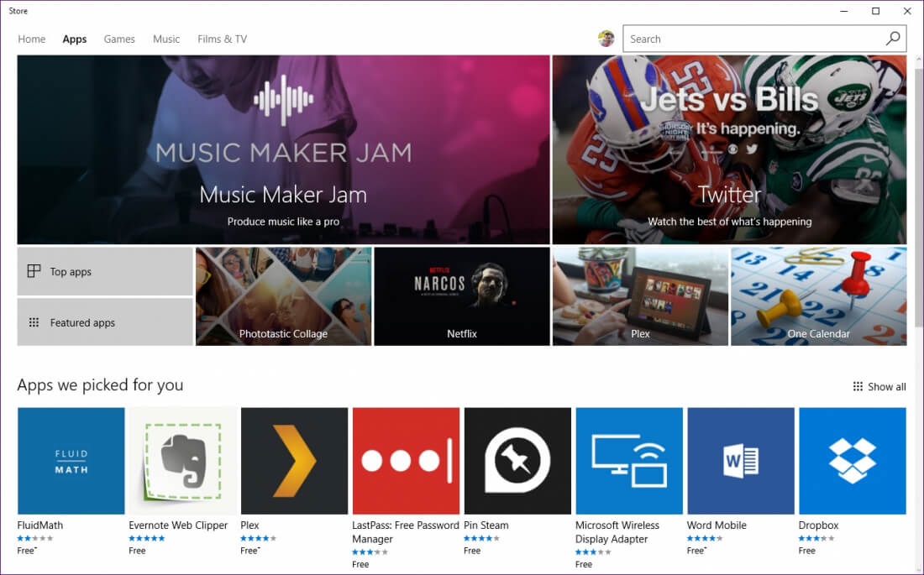Screen dimensions: 924x575
Task: Open the One Calendar tile
Action: (x=818, y=296)
